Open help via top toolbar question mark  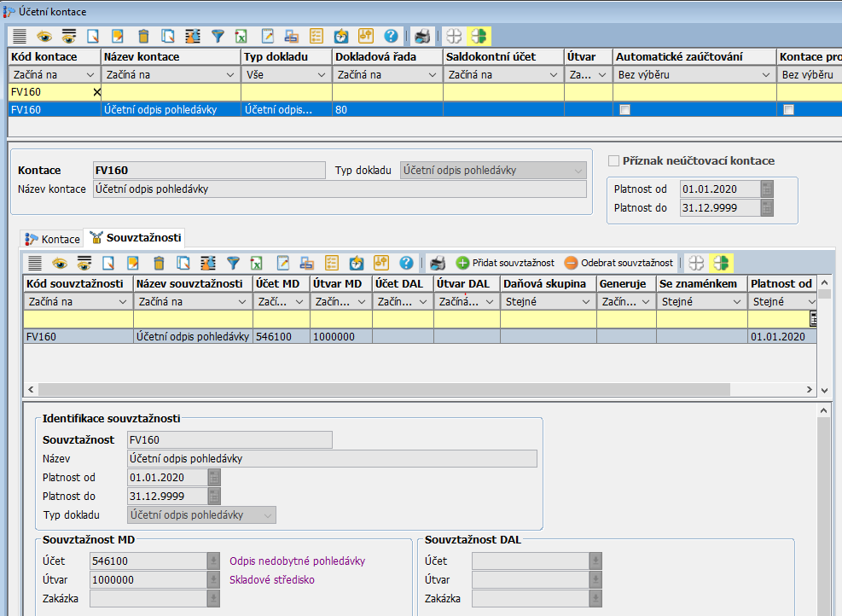[392, 37]
